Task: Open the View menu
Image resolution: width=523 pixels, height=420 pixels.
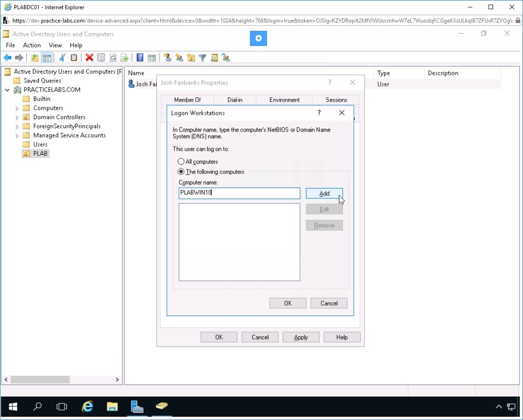Action: point(55,45)
